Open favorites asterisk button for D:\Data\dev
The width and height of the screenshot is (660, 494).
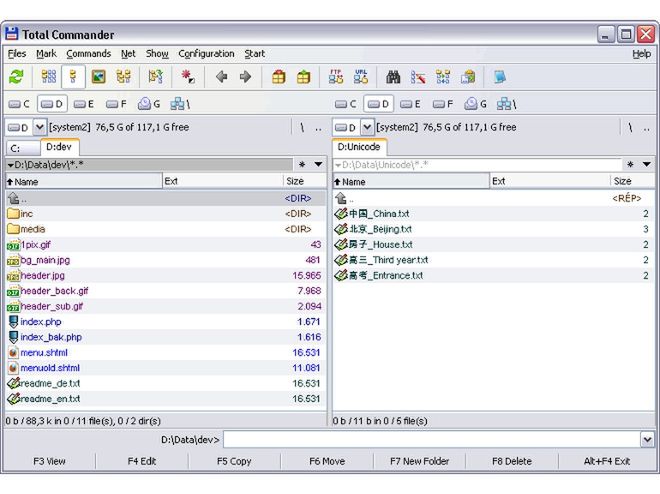pos(302,165)
